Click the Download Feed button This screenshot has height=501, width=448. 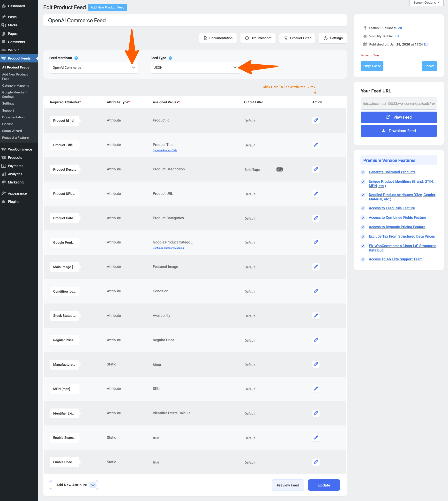(398, 131)
